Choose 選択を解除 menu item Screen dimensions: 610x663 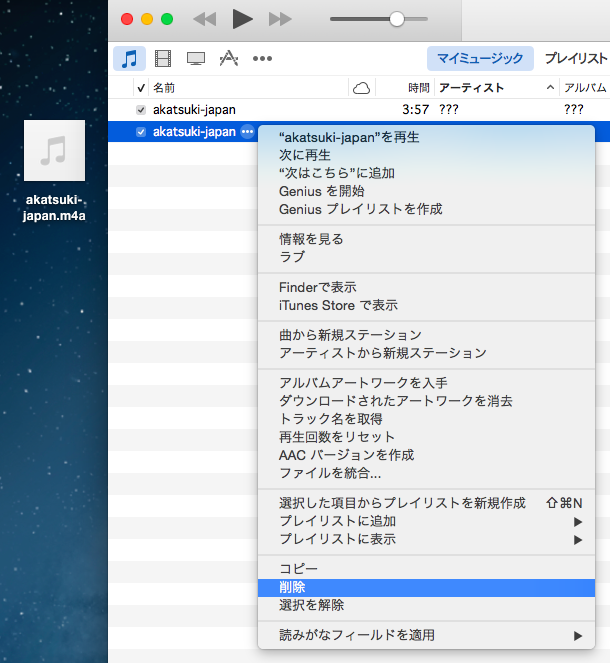click(x=426, y=605)
